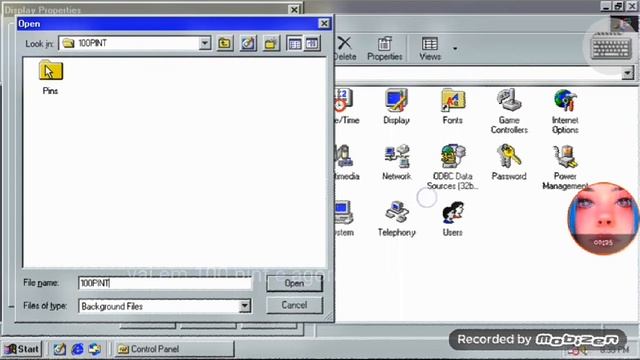Click Properties in Control Panel toolbar
The height and width of the screenshot is (360, 640).
pyautogui.click(x=384, y=49)
